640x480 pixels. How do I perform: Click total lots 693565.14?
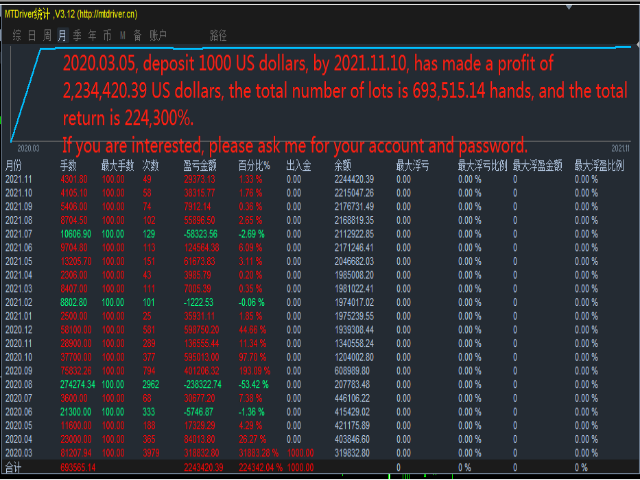tap(78, 467)
